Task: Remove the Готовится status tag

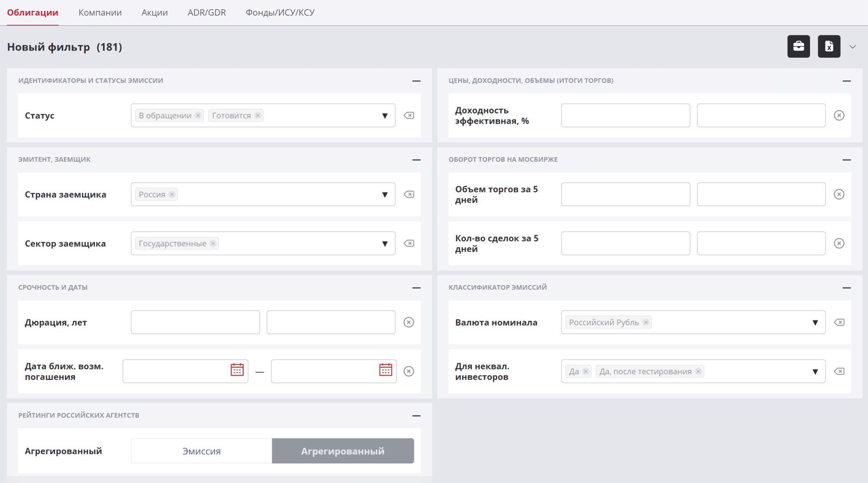Action: [258, 116]
